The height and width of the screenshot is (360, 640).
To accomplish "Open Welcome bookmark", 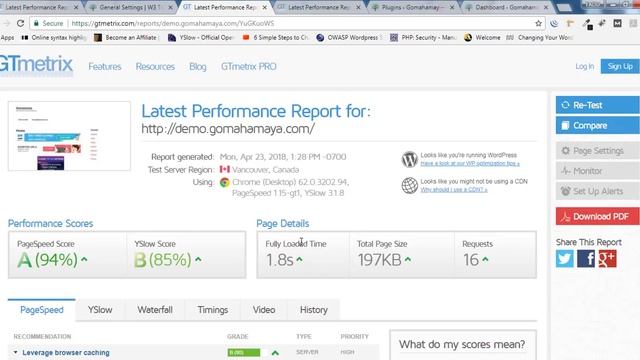I will coord(482,38).
